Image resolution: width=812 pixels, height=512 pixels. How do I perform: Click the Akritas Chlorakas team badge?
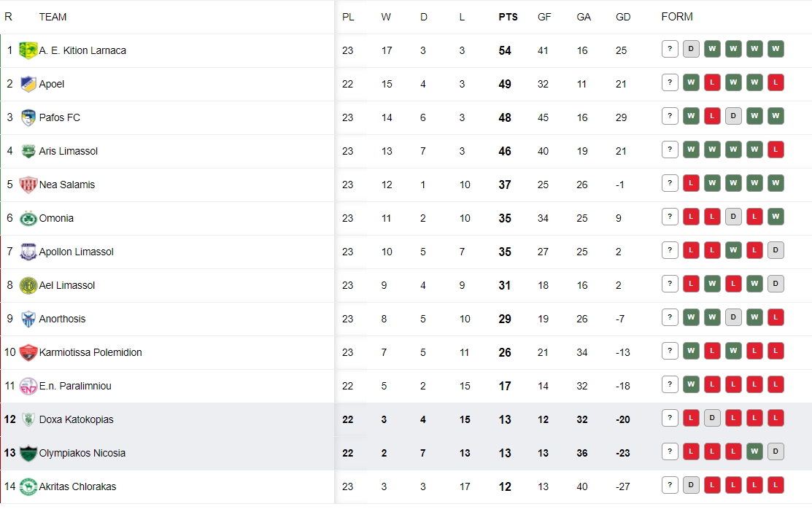28,486
